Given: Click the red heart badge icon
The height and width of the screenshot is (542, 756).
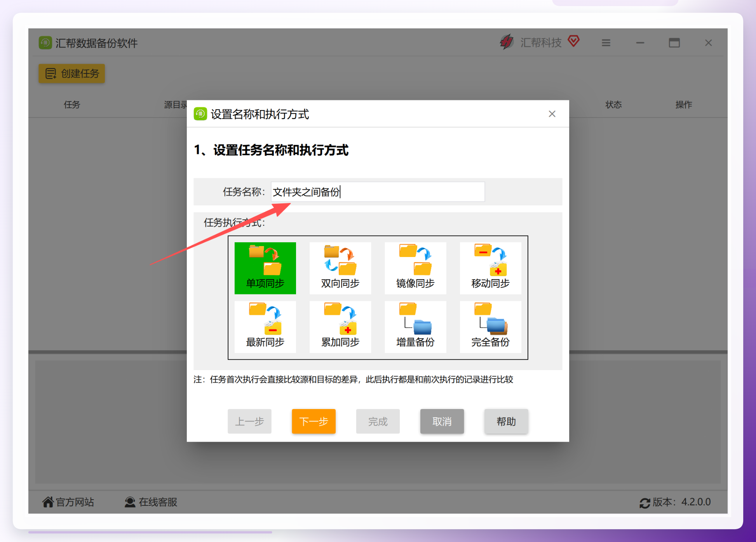Looking at the screenshot, I should click(x=573, y=41).
